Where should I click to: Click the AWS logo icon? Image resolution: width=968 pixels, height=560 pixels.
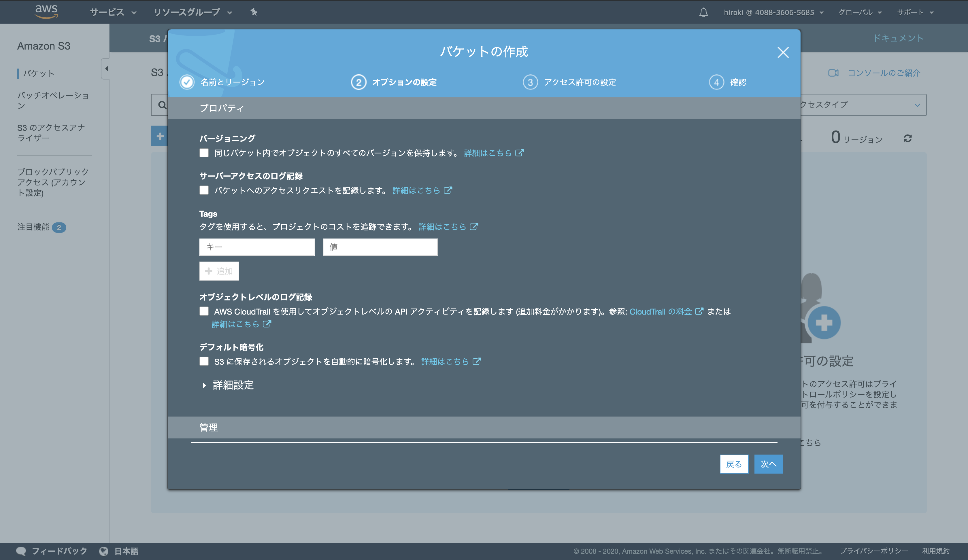tap(46, 12)
